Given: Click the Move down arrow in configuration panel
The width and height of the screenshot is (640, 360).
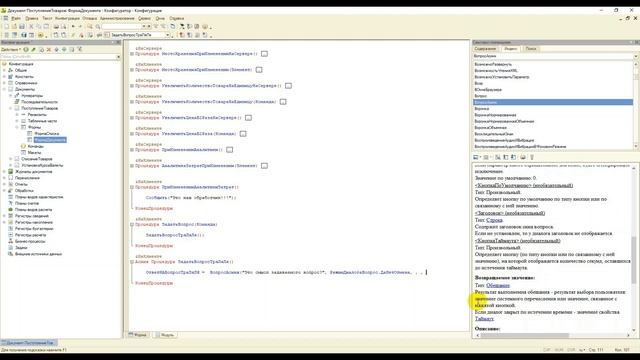Looking at the screenshot, I should (x=64, y=49).
